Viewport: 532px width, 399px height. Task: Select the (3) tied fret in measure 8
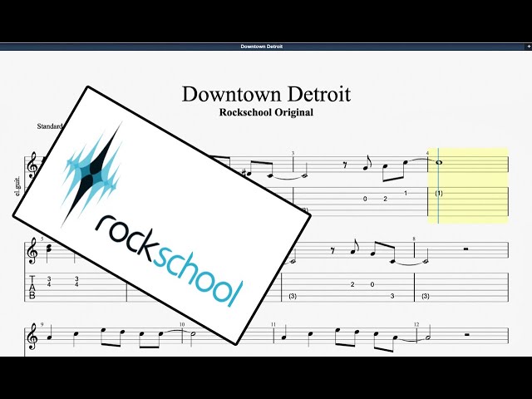pos(426,296)
